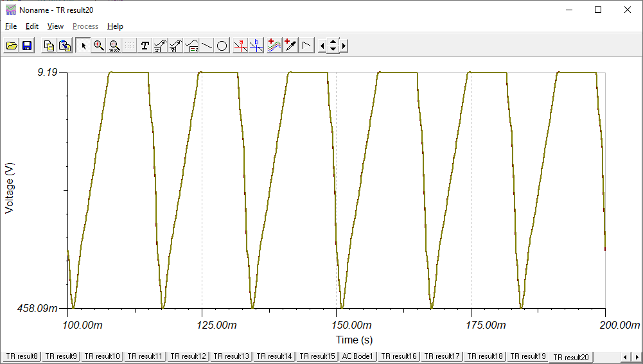The height and width of the screenshot is (364, 643).
Task: Click the 175.00m time axis value
Action: 486,325
